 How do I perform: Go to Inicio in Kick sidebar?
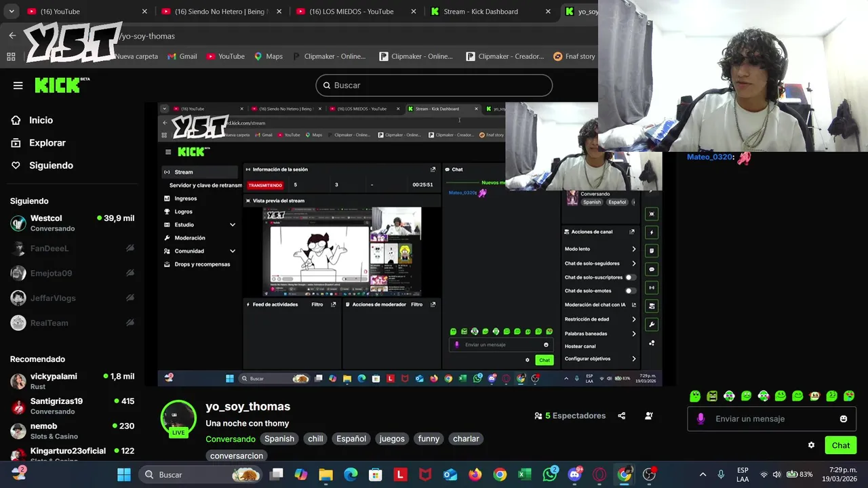(41, 120)
